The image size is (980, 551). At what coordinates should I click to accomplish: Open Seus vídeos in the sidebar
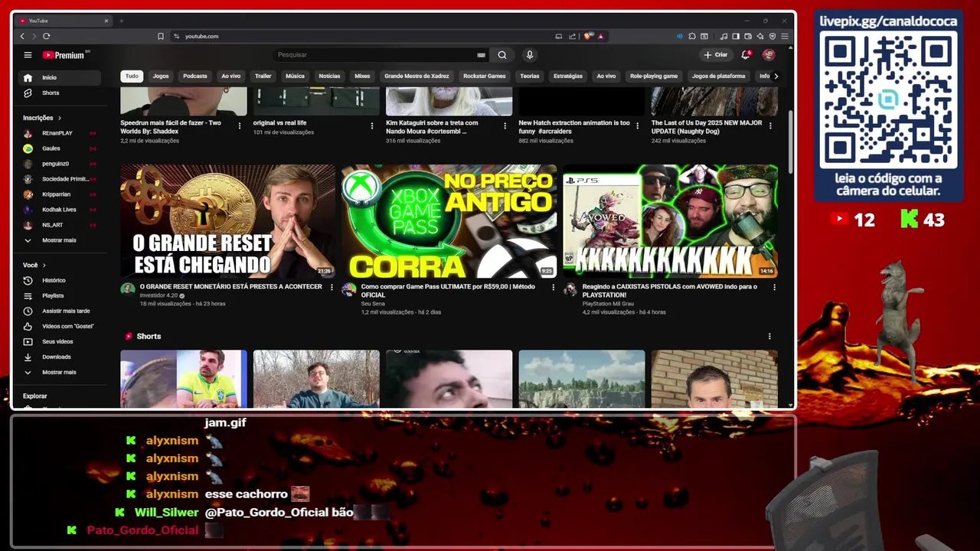point(59,341)
